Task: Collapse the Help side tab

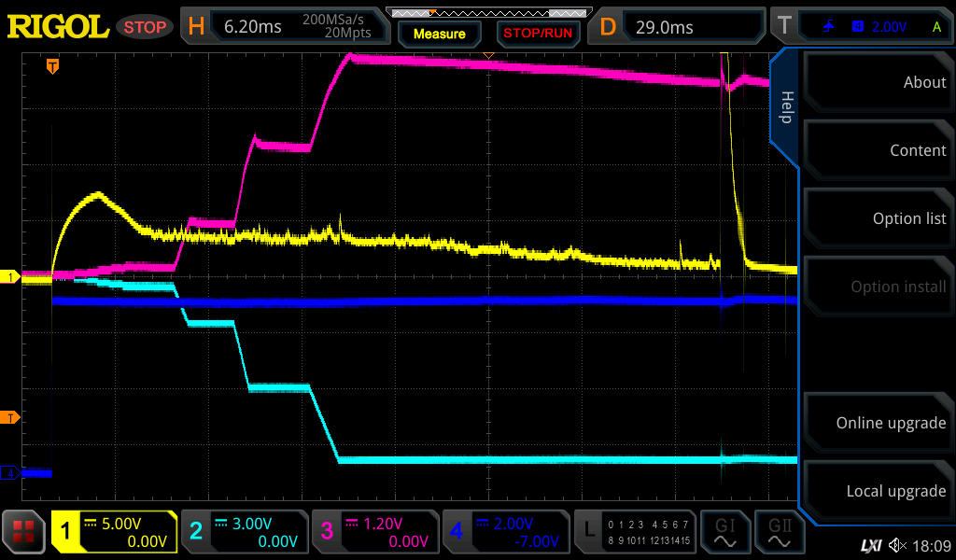Action: tap(786, 107)
